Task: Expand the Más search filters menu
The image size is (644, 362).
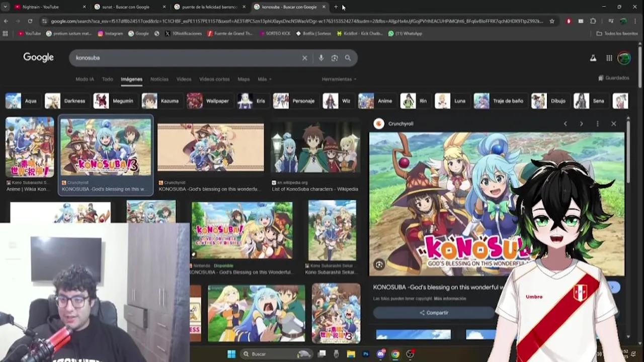Action: pyautogui.click(x=264, y=79)
